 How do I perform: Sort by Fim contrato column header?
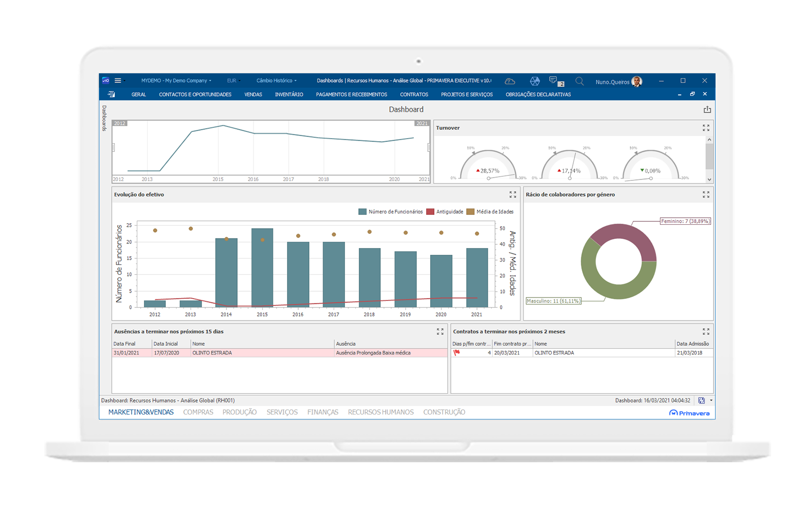tap(512, 344)
